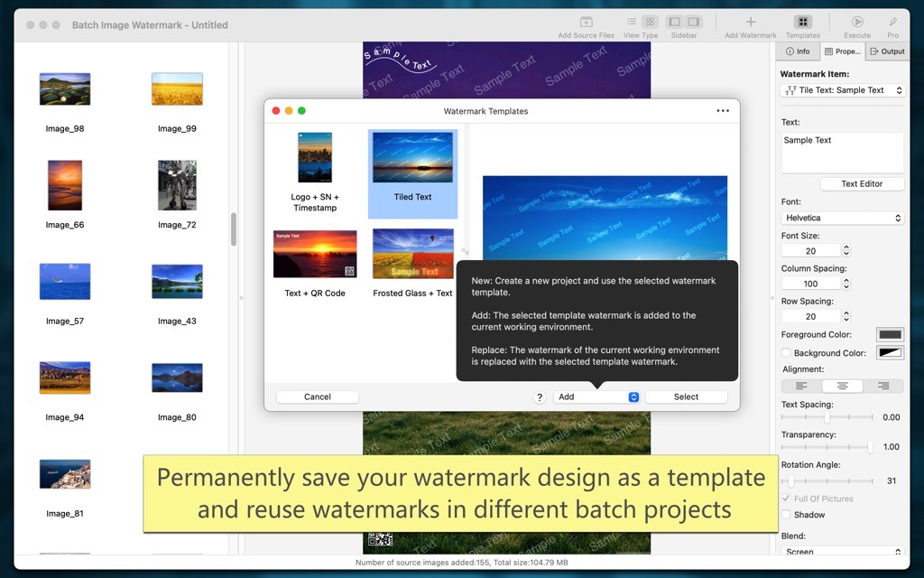Click the Text Spacing value 0.00

pos(891,417)
